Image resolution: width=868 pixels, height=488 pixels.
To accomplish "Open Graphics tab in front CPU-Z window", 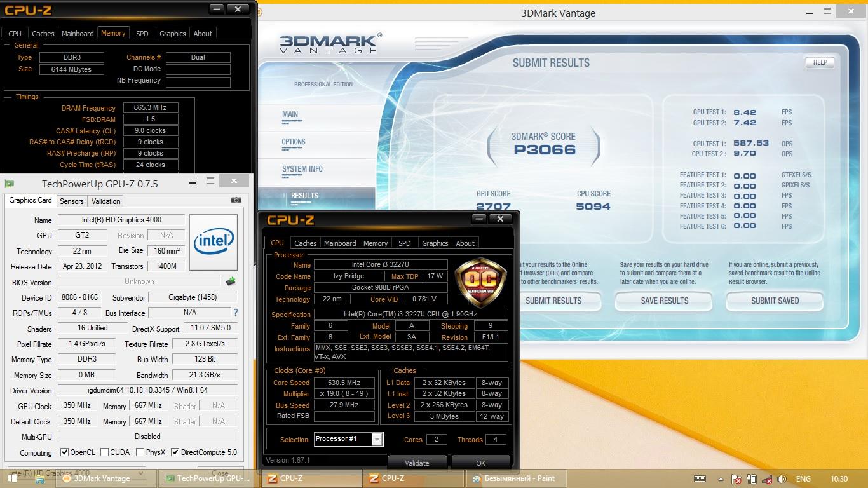I will [435, 243].
